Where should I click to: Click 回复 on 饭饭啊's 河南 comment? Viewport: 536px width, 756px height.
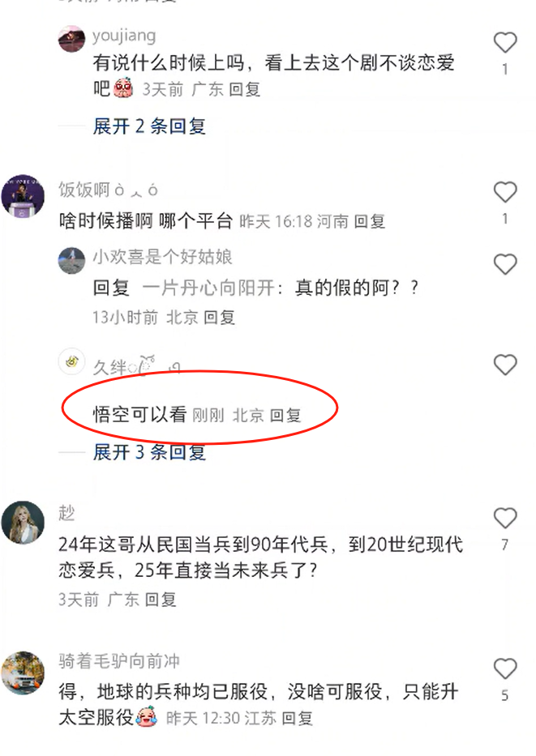[x=370, y=221]
